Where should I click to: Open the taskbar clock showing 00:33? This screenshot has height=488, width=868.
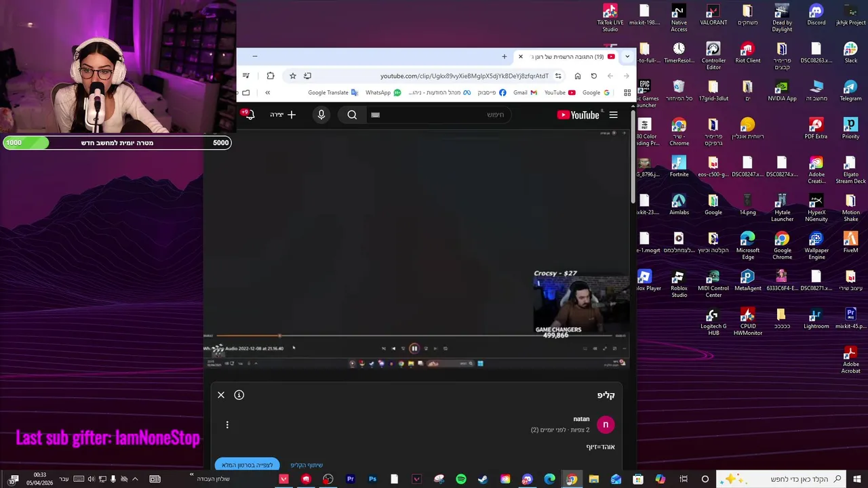click(x=39, y=479)
